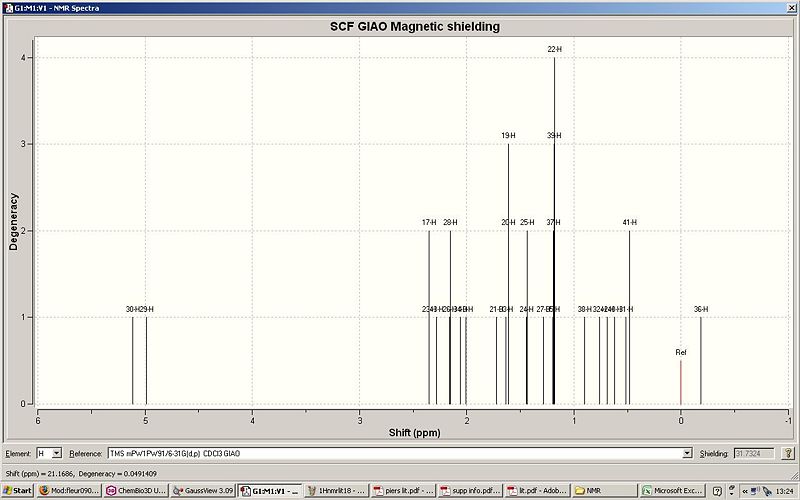Open supp info.pdf from taskbar
Screen dimensions: 800x500
[470, 491]
